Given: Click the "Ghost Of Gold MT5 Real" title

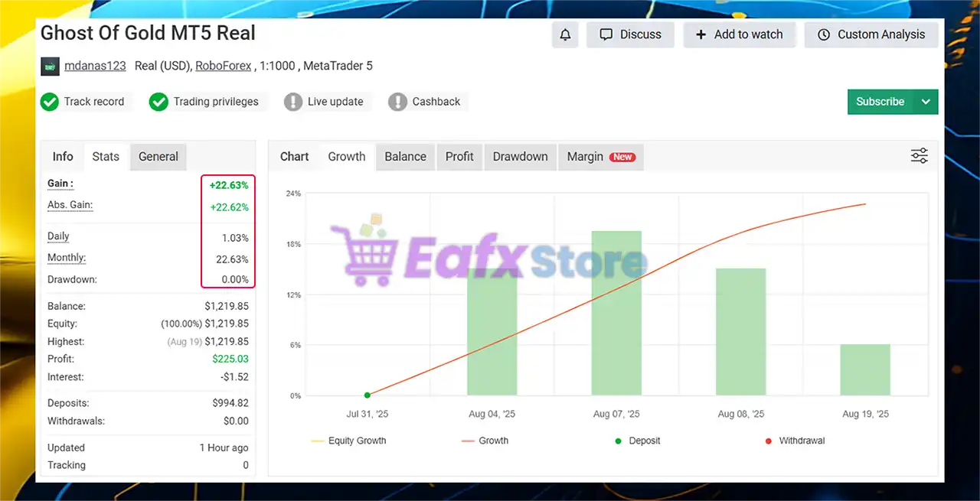Looking at the screenshot, I should point(148,34).
